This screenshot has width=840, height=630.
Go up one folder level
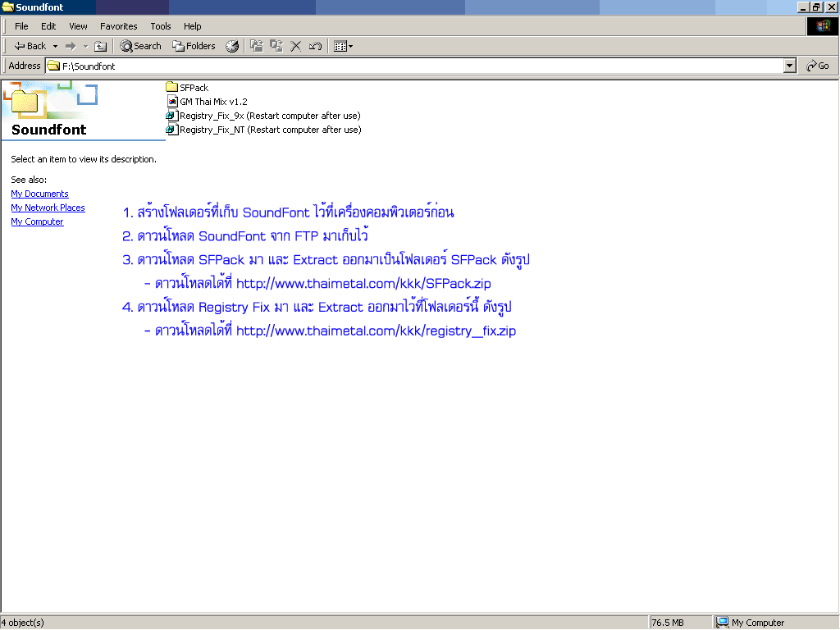101,46
